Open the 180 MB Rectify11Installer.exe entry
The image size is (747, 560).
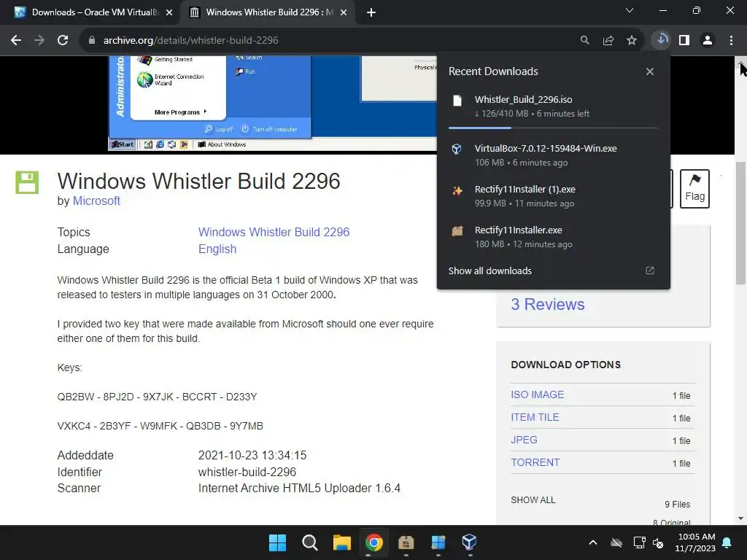pos(553,237)
